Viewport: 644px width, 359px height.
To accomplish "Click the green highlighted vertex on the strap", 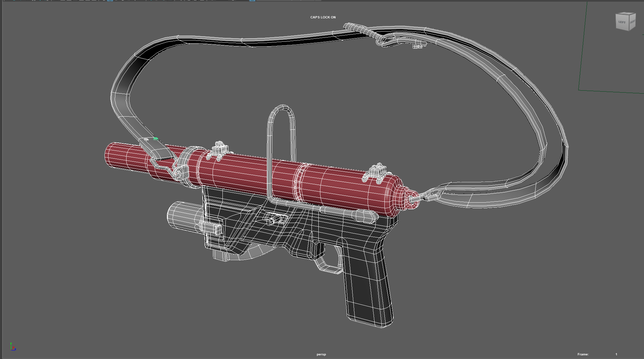I will click(156, 139).
